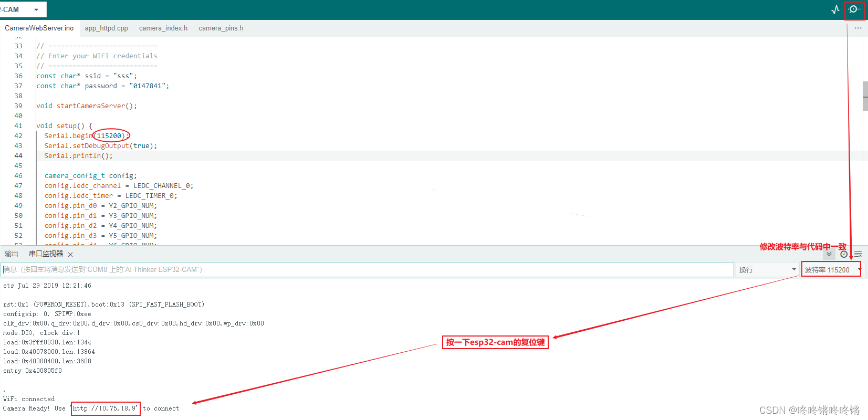The image size is (868, 420).
Task: Open the board selector dropdown
Action: (22, 9)
